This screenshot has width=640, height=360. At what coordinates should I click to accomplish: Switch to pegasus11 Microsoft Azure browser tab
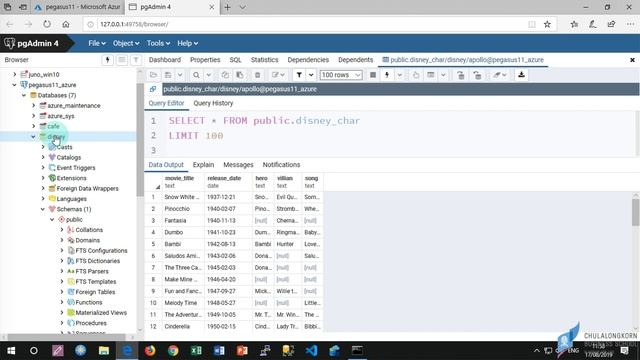click(78, 7)
